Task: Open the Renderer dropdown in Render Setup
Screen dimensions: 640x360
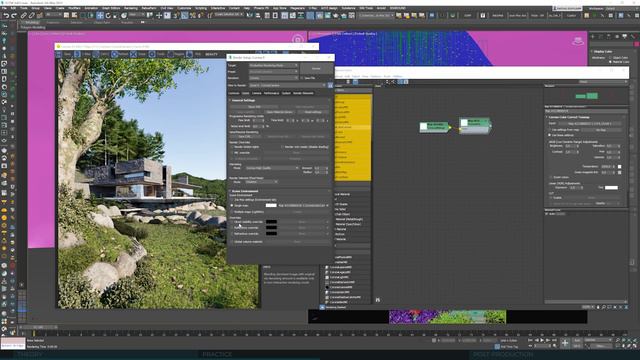Action: coord(273,78)
